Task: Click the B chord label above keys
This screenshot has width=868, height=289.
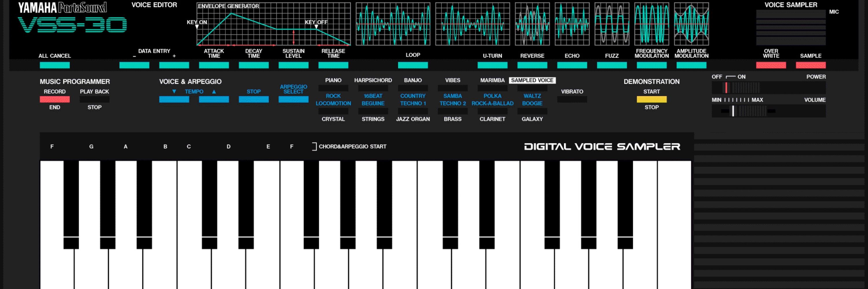Action: click(x=165, y=146)
